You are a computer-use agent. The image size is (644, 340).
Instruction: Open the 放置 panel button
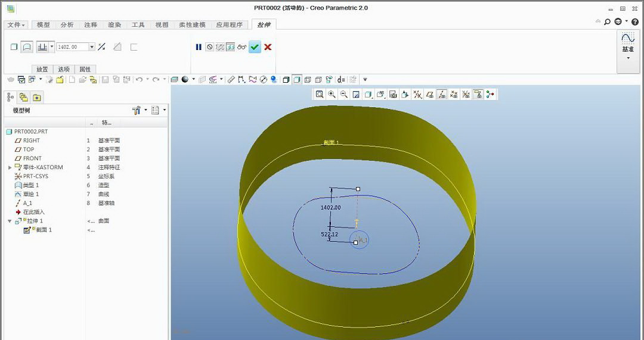(x=42, y=69)
